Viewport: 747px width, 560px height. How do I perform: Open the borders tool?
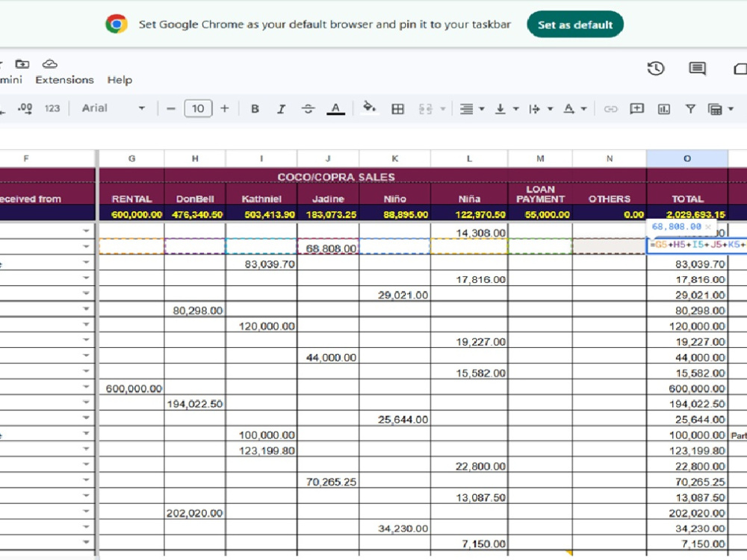397,108
